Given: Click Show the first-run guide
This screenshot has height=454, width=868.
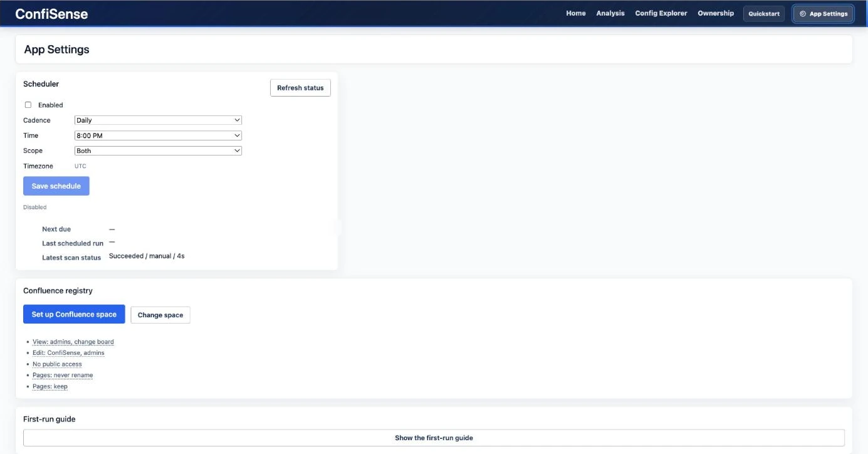Looking at the screenshot, I should click(x=434, y=438).
